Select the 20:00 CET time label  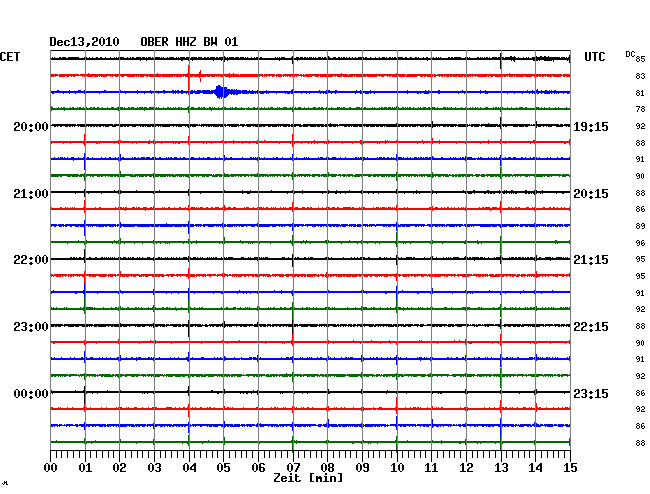[x=31, y=126]
